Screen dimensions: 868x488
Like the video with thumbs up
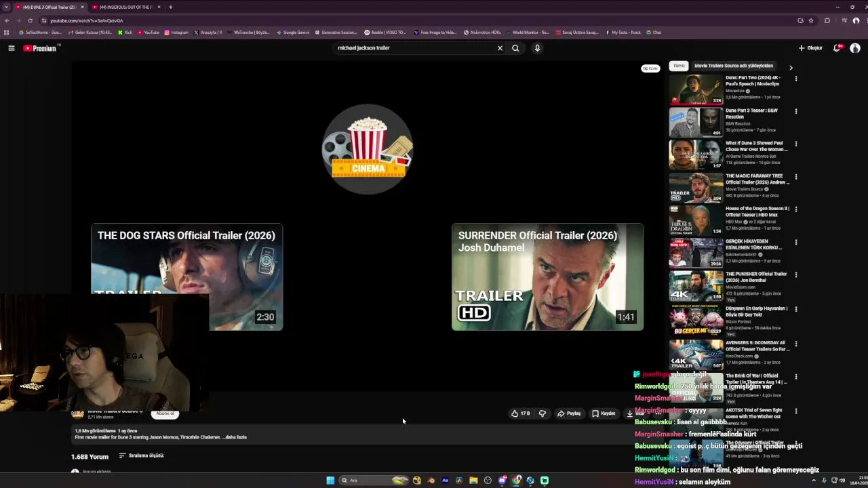(x=521, y=413)
